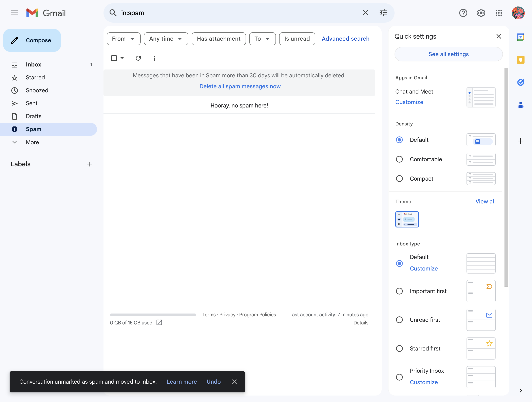
Task: Click Undo in the notification
Action: pyautogui.click(x=213, y=382)
